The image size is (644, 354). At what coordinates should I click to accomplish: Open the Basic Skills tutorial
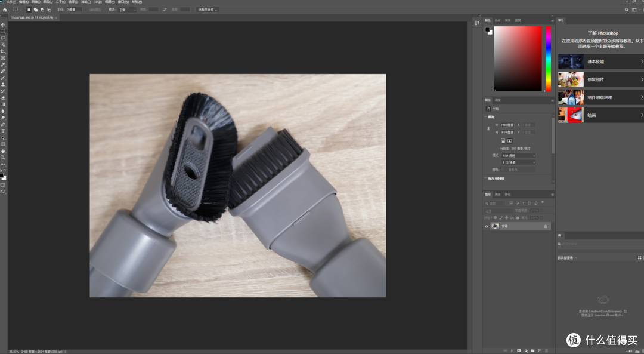(x=600, y=61)
